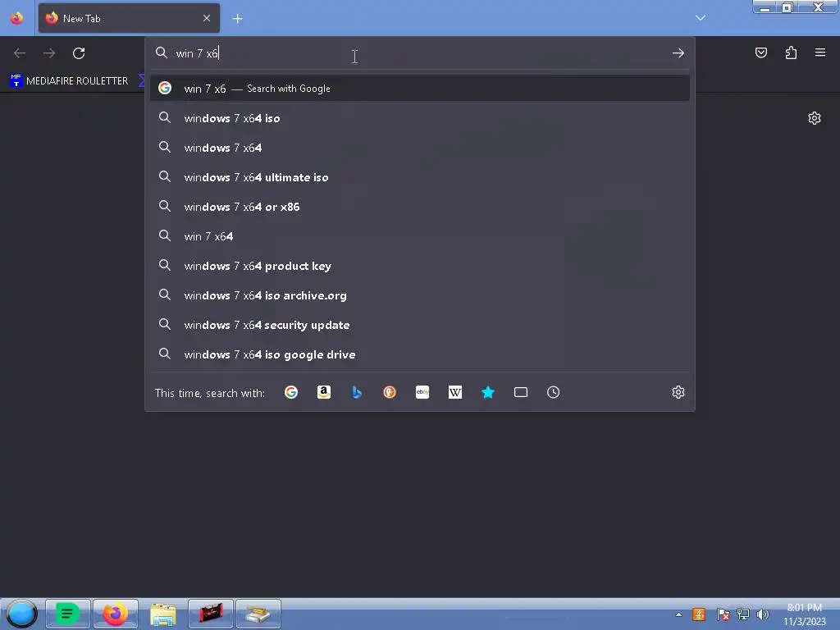Screen dimensions: 840x630
Task: Open search settings gear in dropdown
Action: 678,392
